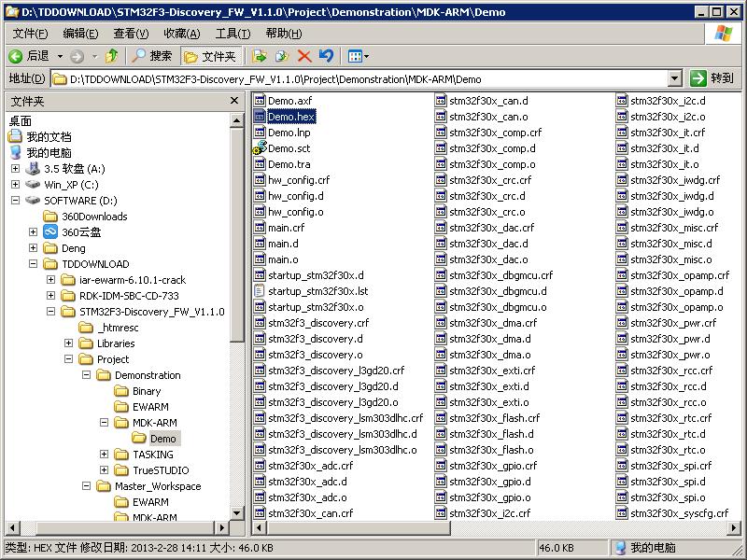747x560 pixels.
Task: Open the 编辑(E) menu
Action: [80, 34]
